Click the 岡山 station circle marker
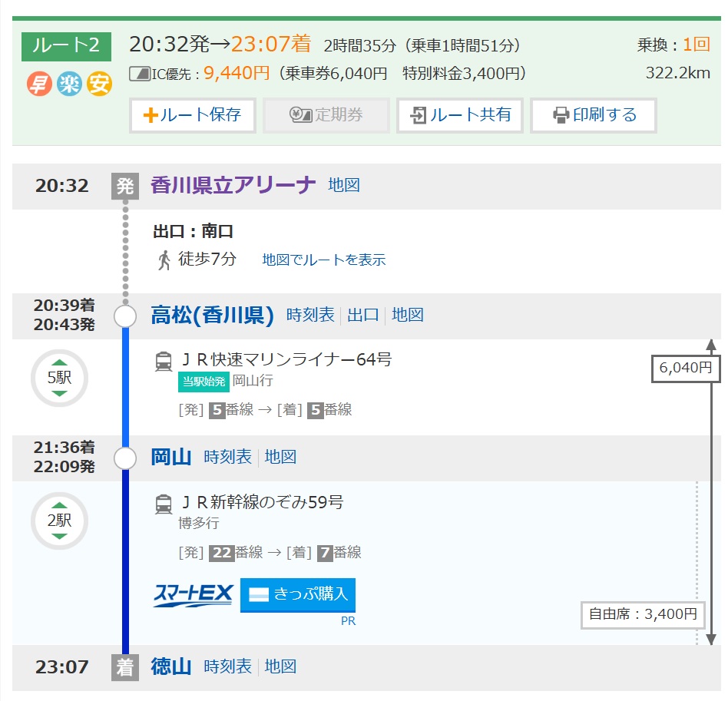The height and width of the screenshot is (701, 728). (125, 458)
